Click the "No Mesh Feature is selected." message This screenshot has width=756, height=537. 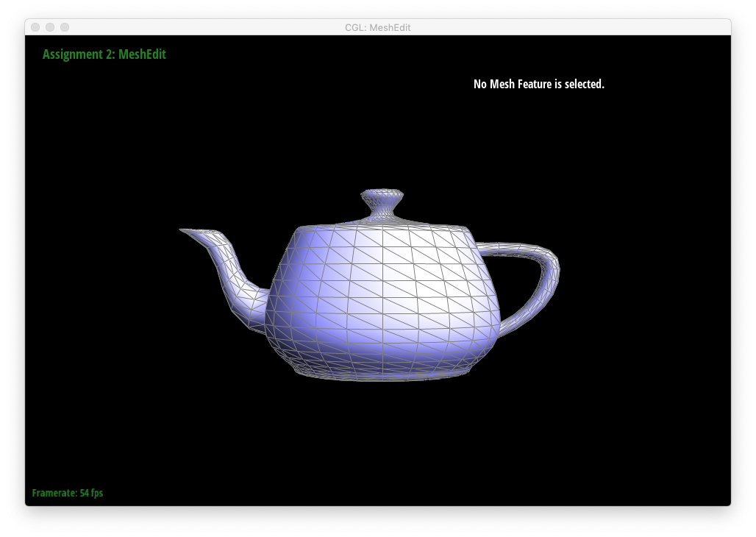coord(538,84)
